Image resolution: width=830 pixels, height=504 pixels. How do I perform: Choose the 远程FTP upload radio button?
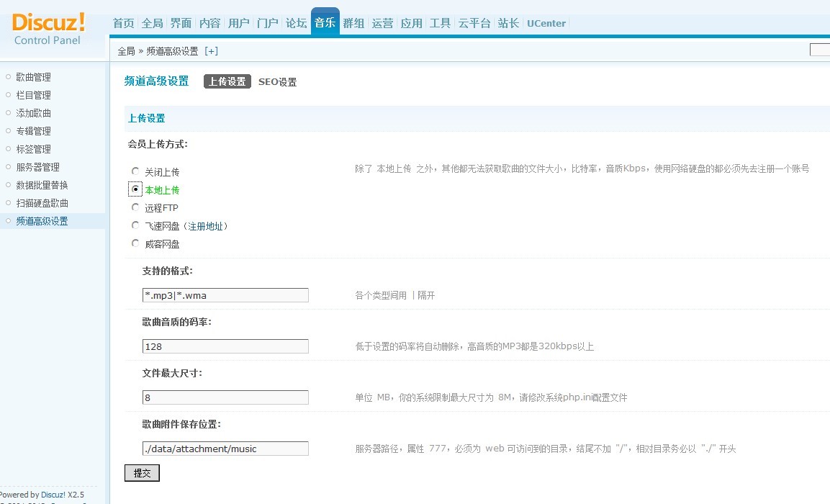point(135,207)
